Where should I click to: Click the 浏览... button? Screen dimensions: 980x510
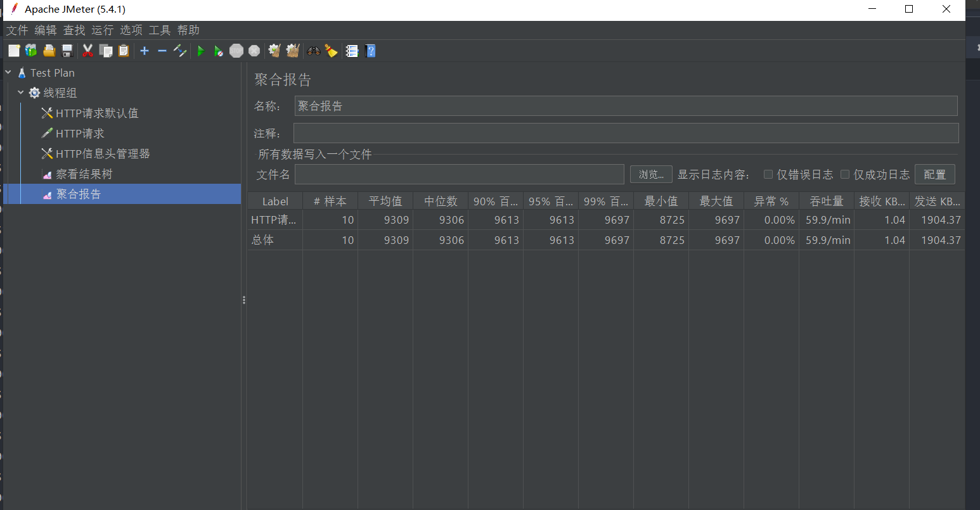[651, 174]
